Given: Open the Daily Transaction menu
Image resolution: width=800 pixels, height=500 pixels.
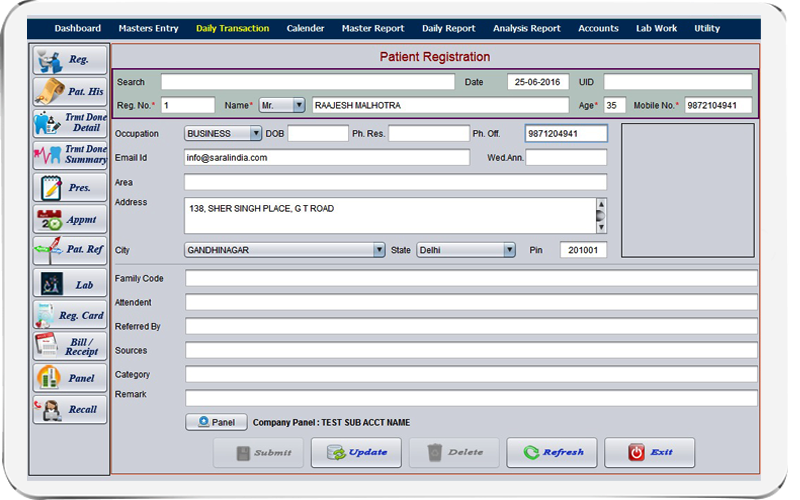Looking at the screenshot, I should coord(233,29).
